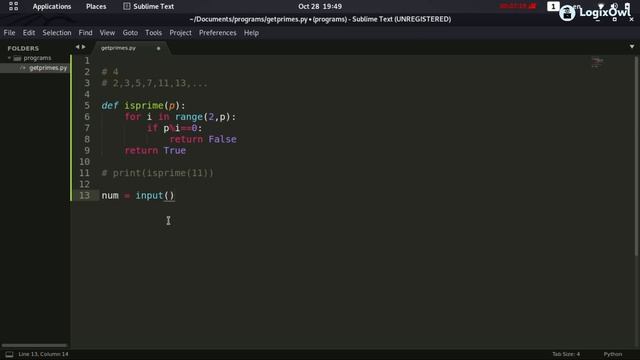Switch to the getprimes.py tab
The height and width of the screenshot is (360, 640).
point(118,48)
